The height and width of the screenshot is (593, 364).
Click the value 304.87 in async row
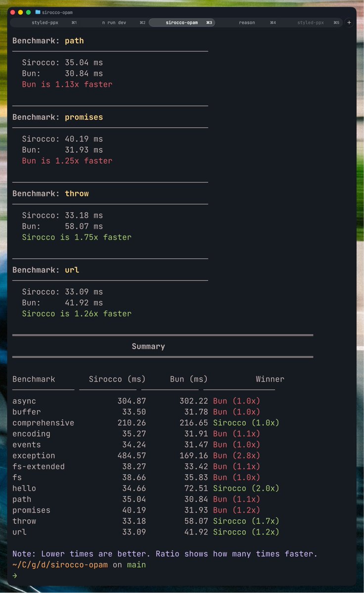click(x=132, y=401)
